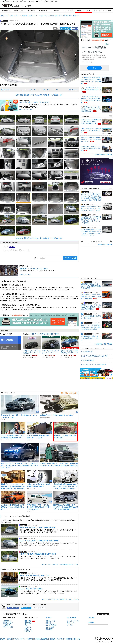113x644 pixels.
Task: Click 前のページ pagination link
Action: (6, 90)
